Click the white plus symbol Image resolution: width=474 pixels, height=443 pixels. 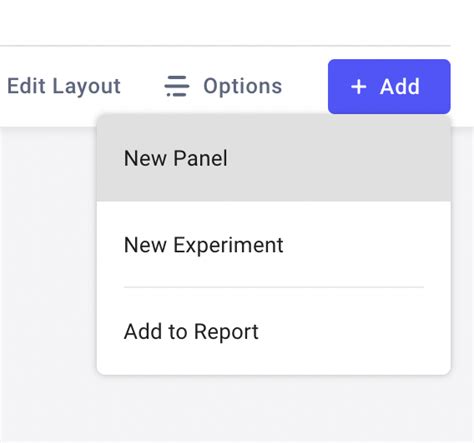pos(359,87)
